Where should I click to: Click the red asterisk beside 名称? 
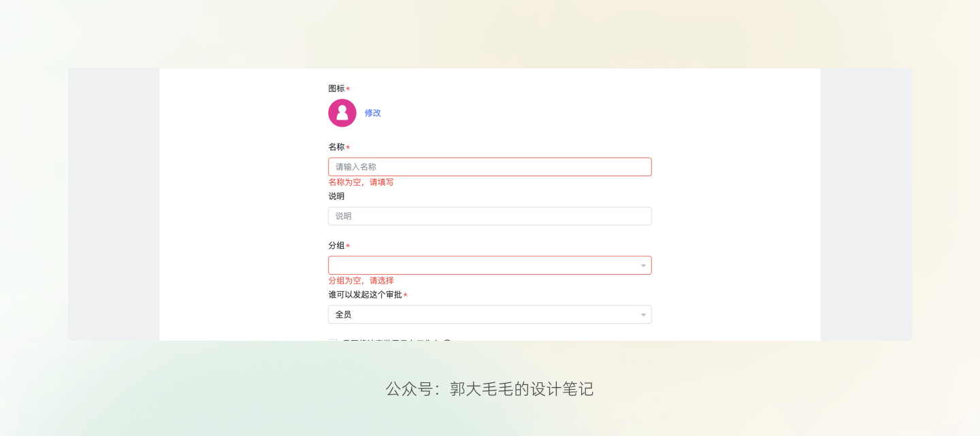[x=348, y=148]
